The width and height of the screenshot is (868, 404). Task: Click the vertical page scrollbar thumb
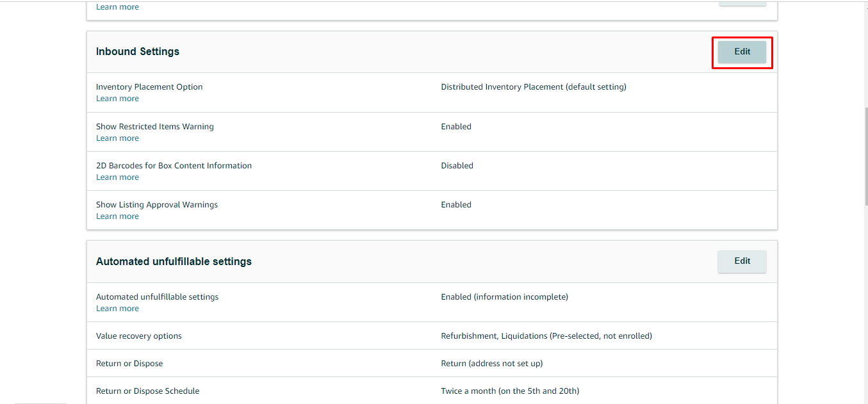point(865,157)
